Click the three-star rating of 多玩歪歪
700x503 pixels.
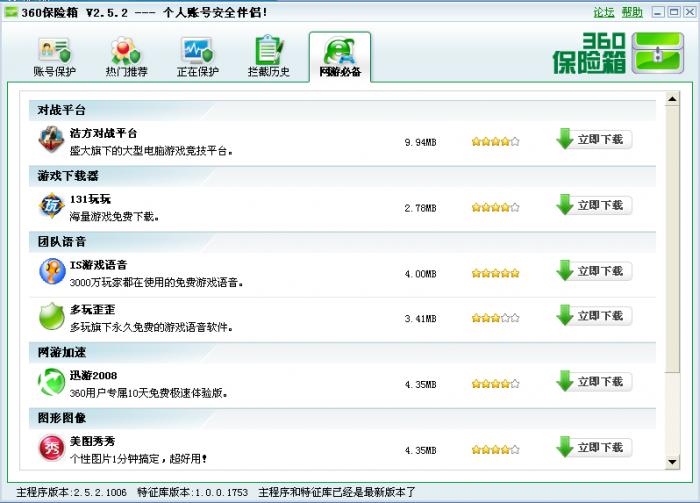pyautogui.click(x=496, y=318)
